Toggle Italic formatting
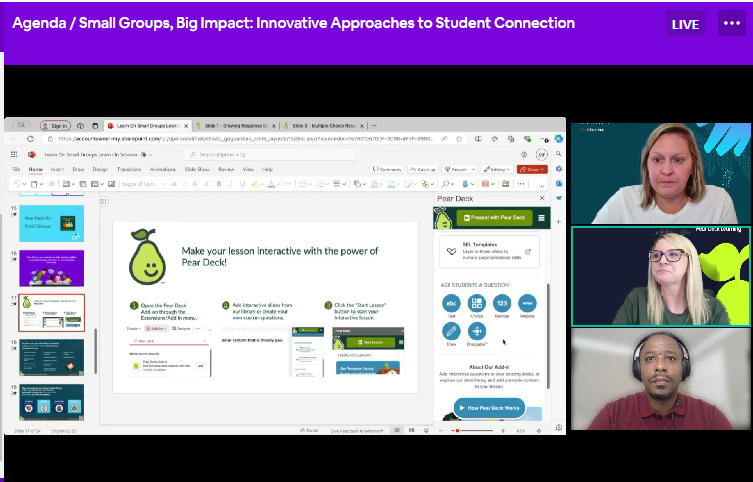The height and width of the screenshot is (482, 753). (x=231, y=184)
